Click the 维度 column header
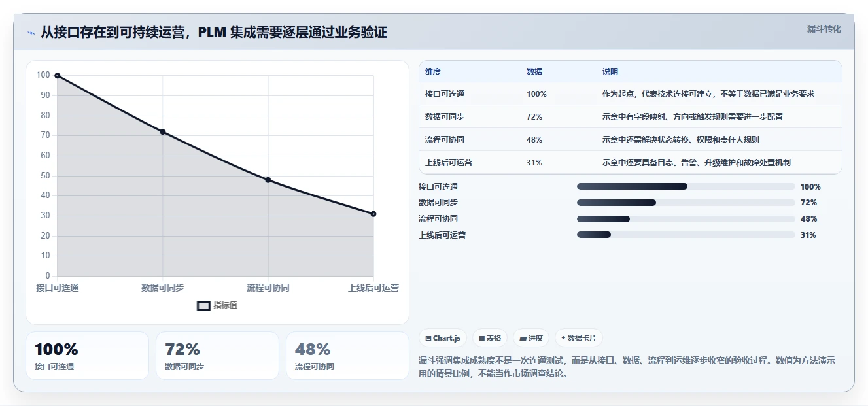This screenshot has width=868, height=406. click(433, 72)
